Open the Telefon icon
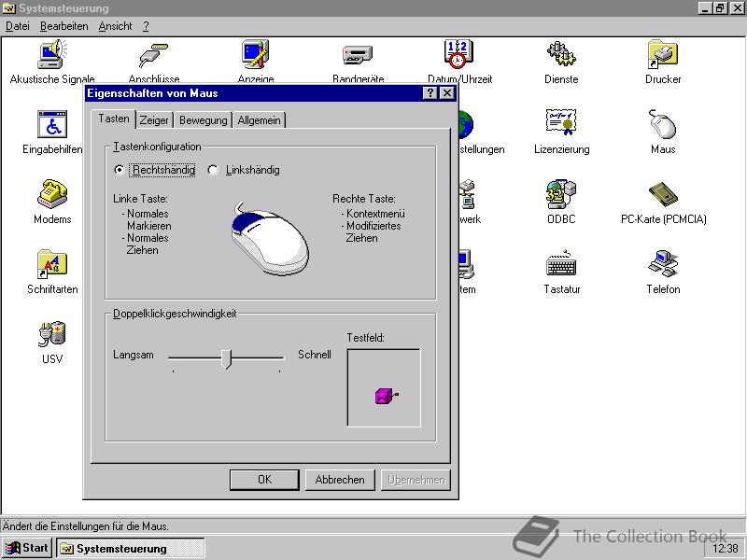The width and height of the screenshot is (747, 560). (x=663, y=263)
